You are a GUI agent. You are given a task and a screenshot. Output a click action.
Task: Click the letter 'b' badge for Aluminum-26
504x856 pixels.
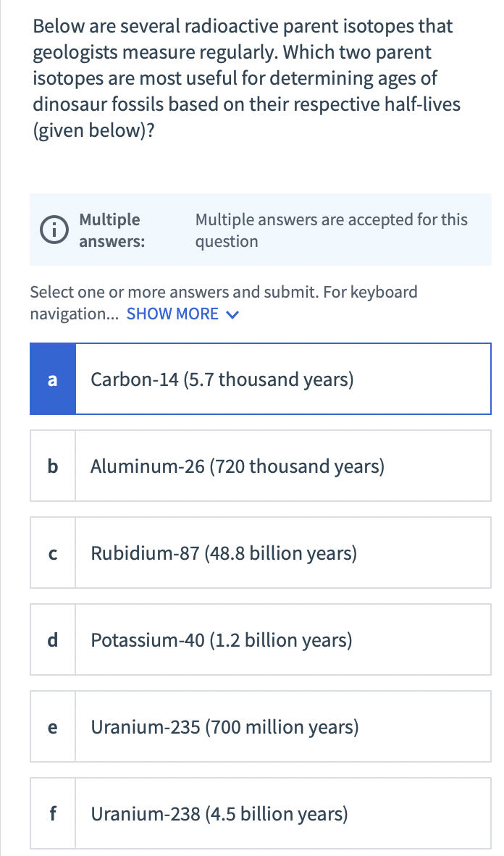point(52,465)
